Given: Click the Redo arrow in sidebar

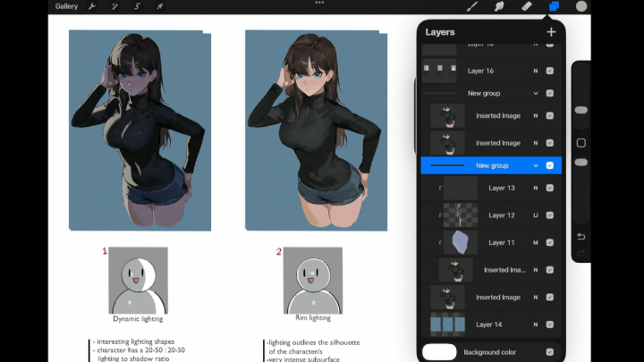Looking at the screenshot, I should point(580,253).
